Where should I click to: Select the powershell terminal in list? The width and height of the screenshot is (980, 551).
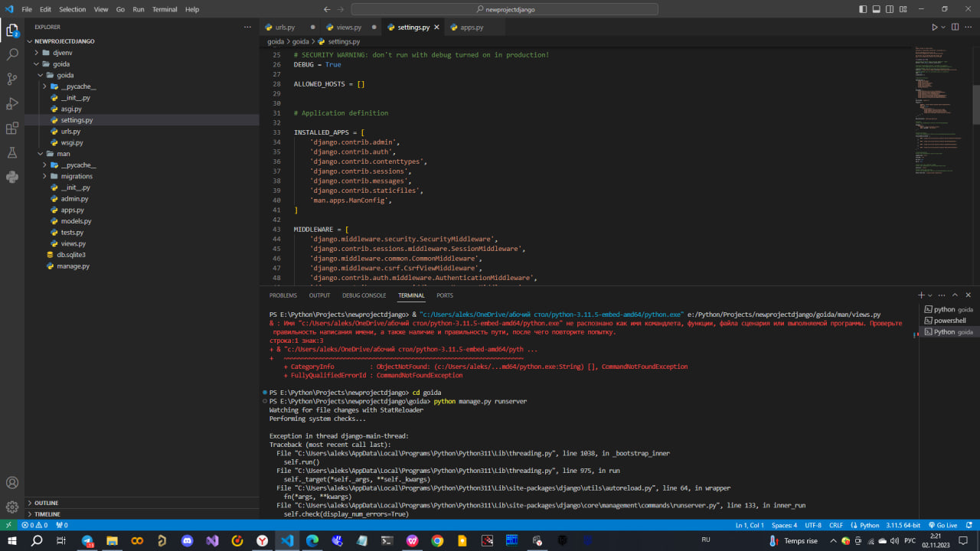click(x=948, y=321)
